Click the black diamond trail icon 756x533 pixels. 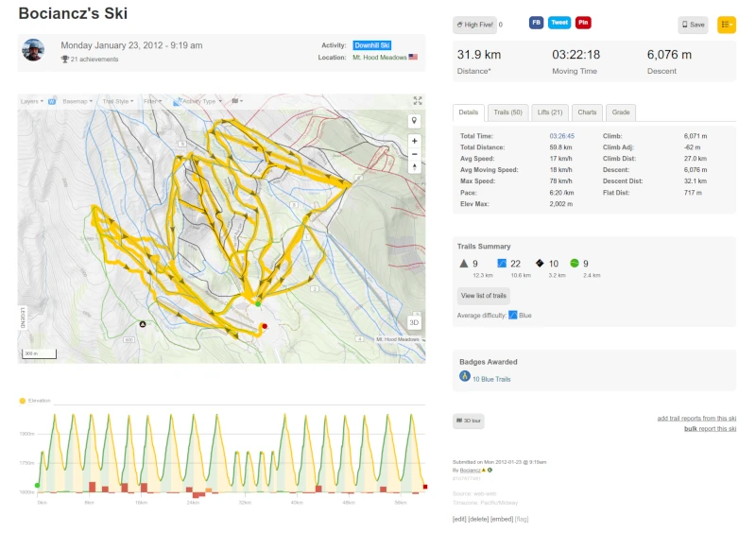point(540,264)
